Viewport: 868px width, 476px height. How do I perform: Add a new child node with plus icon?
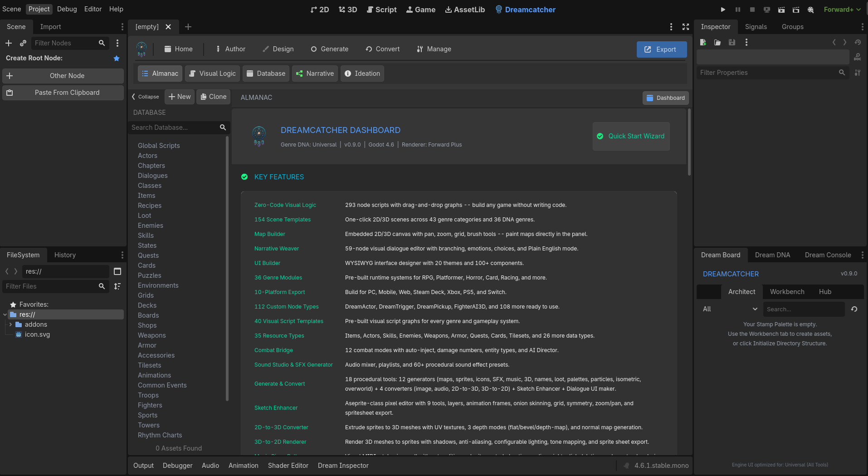click(x=9, y=43)
